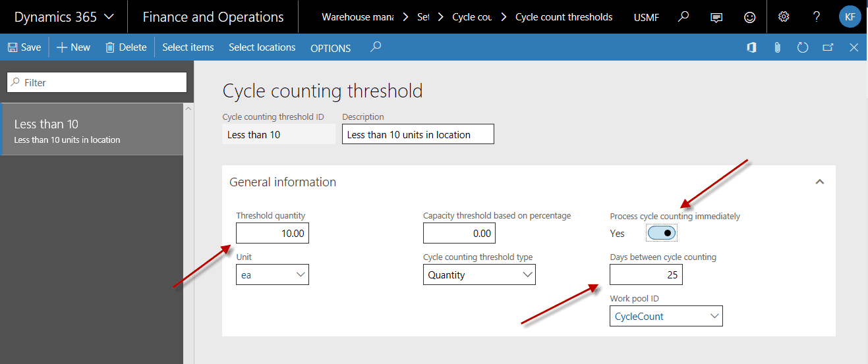Toggle Process cycle counting immediately
This screenshot has width=868, height=364.
[x=661, y=233]
